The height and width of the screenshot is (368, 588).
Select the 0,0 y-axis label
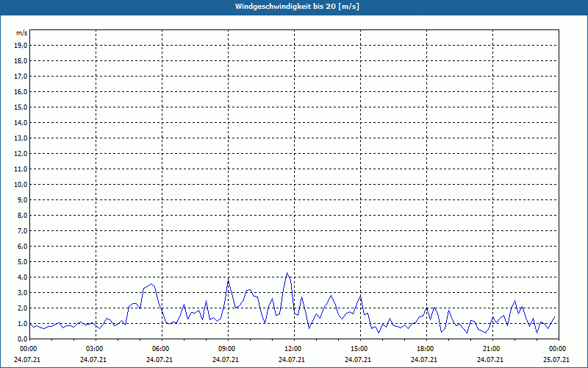(23, 339)
